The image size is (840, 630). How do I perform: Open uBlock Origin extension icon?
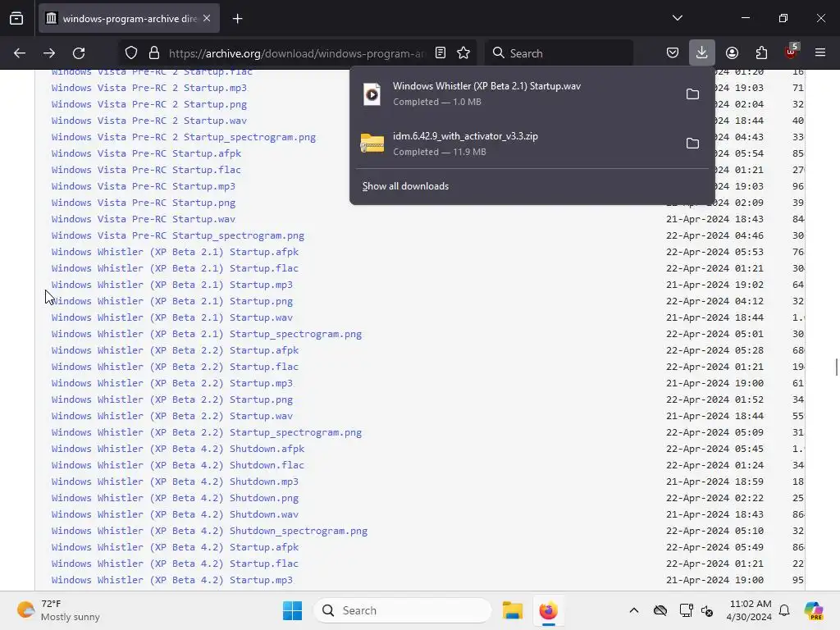[x=792, y=52]
